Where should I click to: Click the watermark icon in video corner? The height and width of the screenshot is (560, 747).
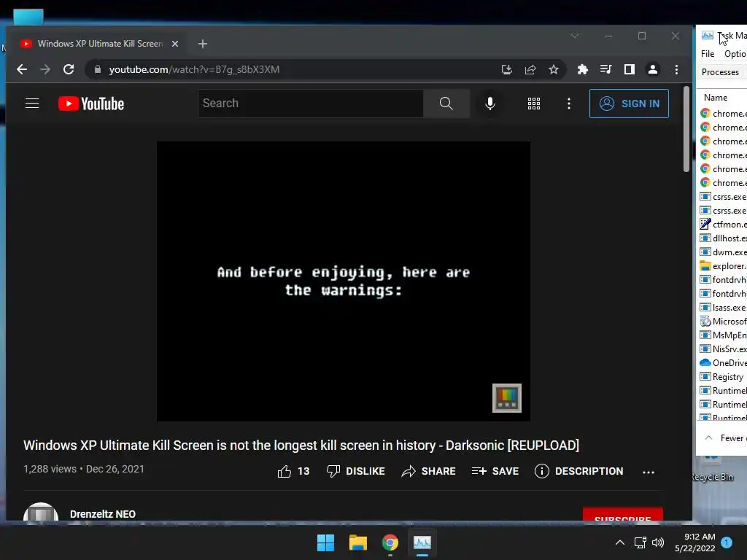[x=507, y=398]
